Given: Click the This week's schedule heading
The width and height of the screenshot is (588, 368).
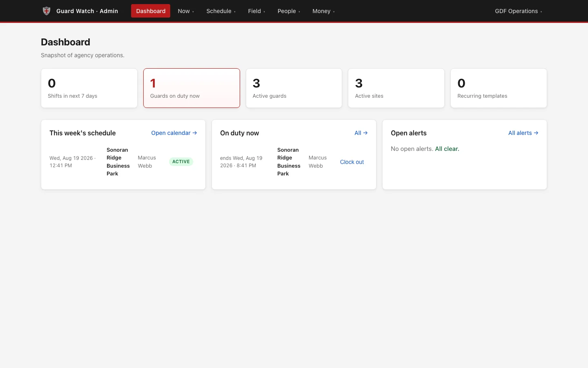Looking at the screenshot, I should pos(82,133).
